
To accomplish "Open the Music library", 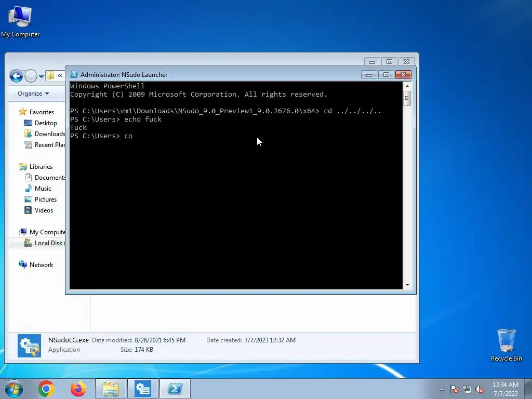I will tap(38, 188).
